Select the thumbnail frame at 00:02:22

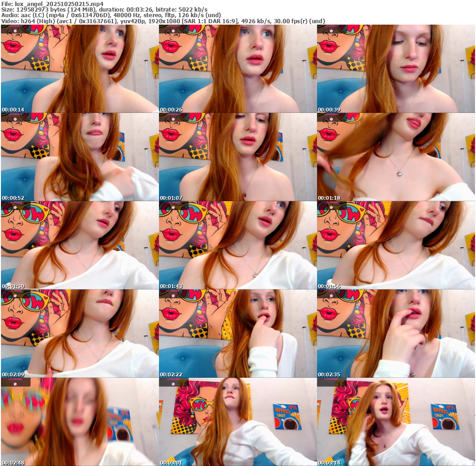point(238,334)
